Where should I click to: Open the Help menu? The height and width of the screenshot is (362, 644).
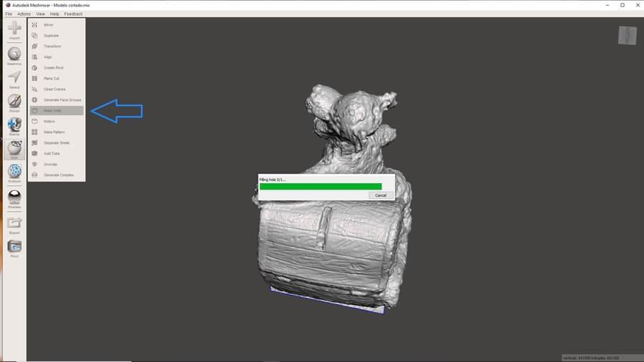pos(54,14)
